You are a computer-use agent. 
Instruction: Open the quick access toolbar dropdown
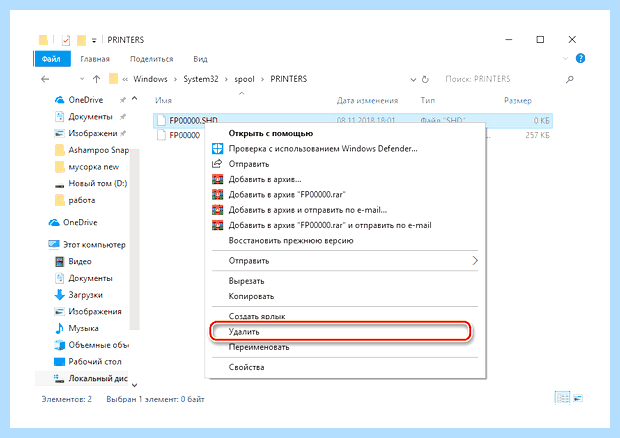[x=94, y=40]
